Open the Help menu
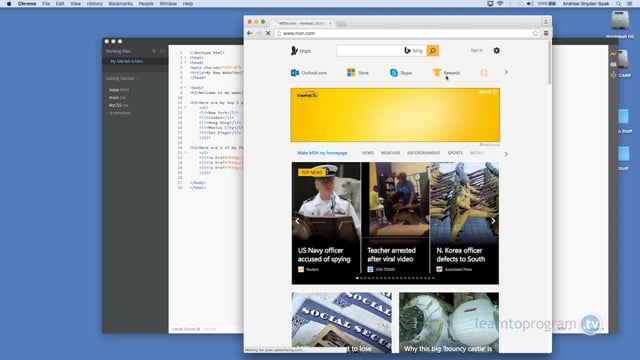The width and height of the screenshot is (640, 360). pos(188,4)
